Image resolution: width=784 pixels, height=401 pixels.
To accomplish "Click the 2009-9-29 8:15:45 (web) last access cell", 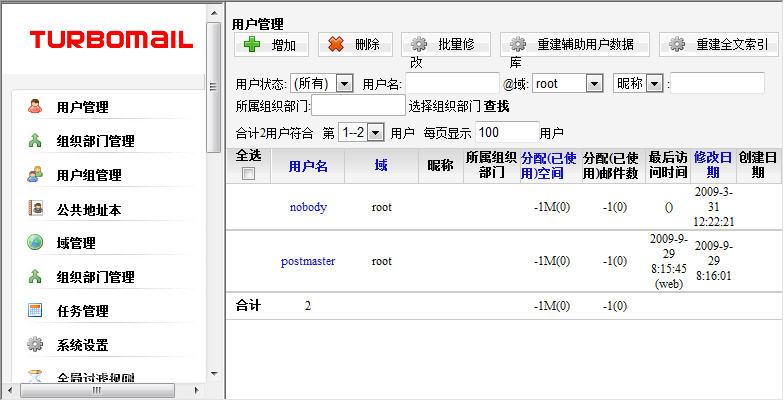I will tap(668, 261).
